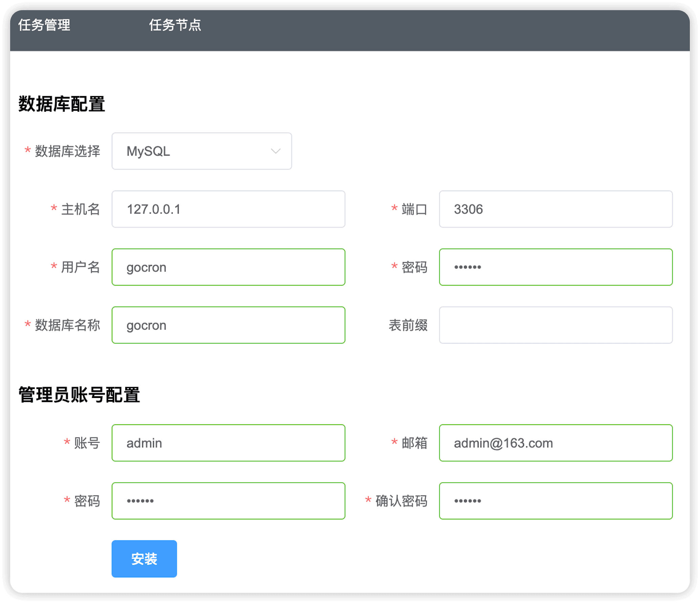
Task: Open the 任务管理 menu
Action: [x=44, y=25]
